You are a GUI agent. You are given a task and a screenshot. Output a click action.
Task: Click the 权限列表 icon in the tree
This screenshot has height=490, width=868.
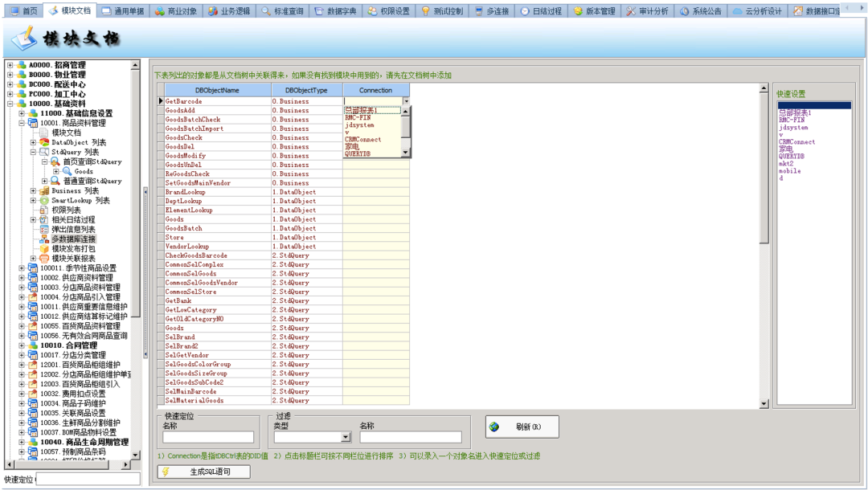coord(44,210)
